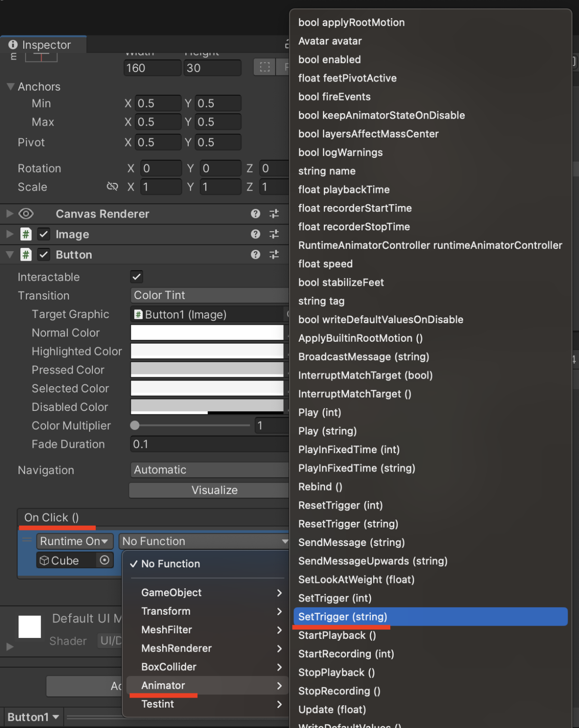Click the Button script icon

point(26,255)
